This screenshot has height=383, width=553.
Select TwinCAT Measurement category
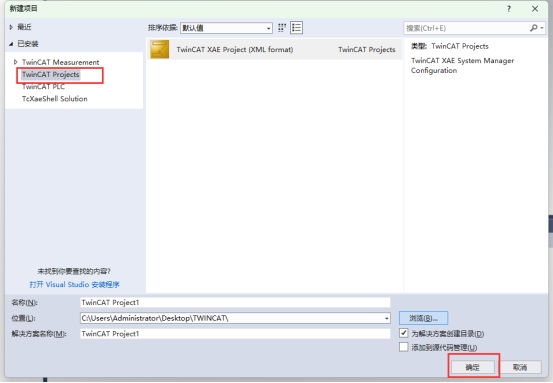tap(60, 62)
